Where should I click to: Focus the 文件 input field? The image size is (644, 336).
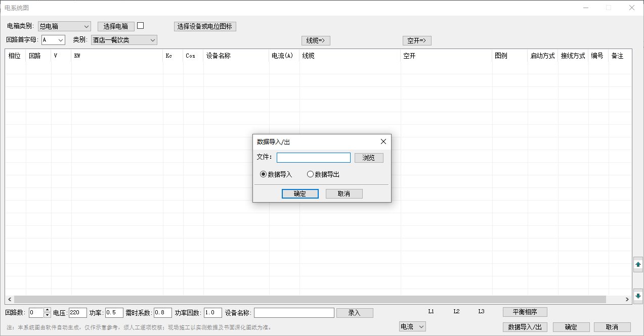pos(314,158)
